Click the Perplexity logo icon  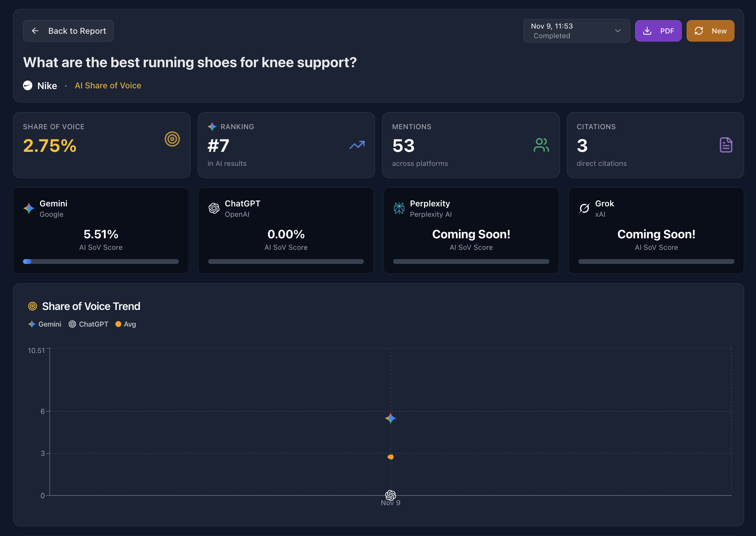point(399,208)
